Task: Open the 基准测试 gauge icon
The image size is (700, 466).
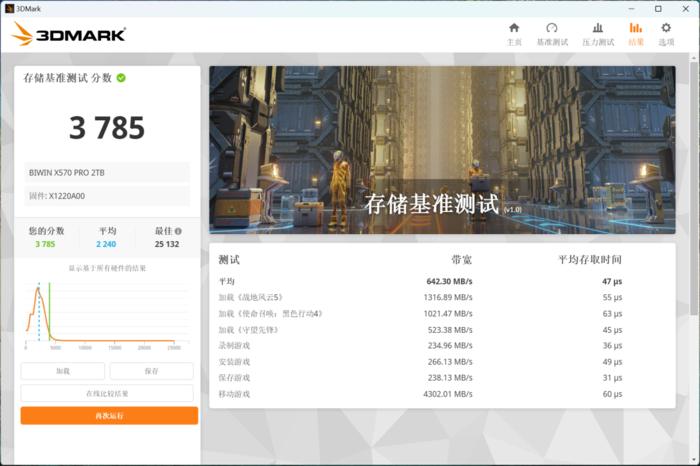Action: [x=552, y=29]
